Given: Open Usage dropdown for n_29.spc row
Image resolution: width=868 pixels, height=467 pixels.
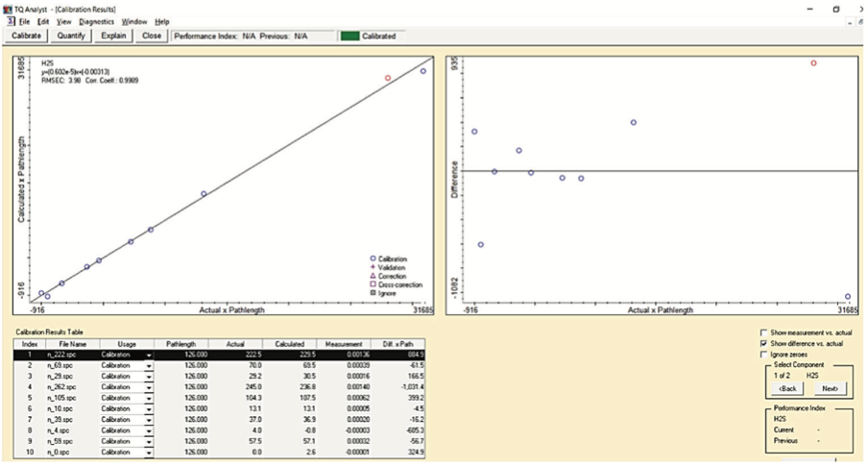Looking at the screenshot, I should 149,377.
